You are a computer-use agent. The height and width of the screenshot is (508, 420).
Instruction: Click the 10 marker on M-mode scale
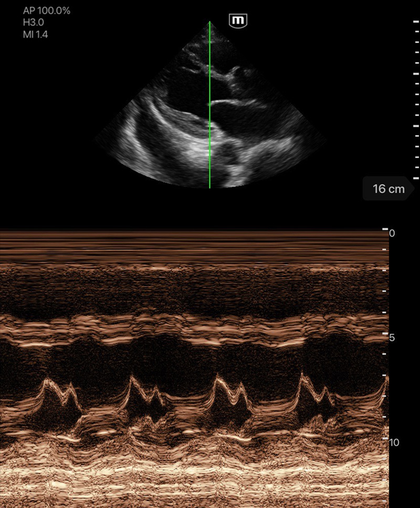coord(394,442)
